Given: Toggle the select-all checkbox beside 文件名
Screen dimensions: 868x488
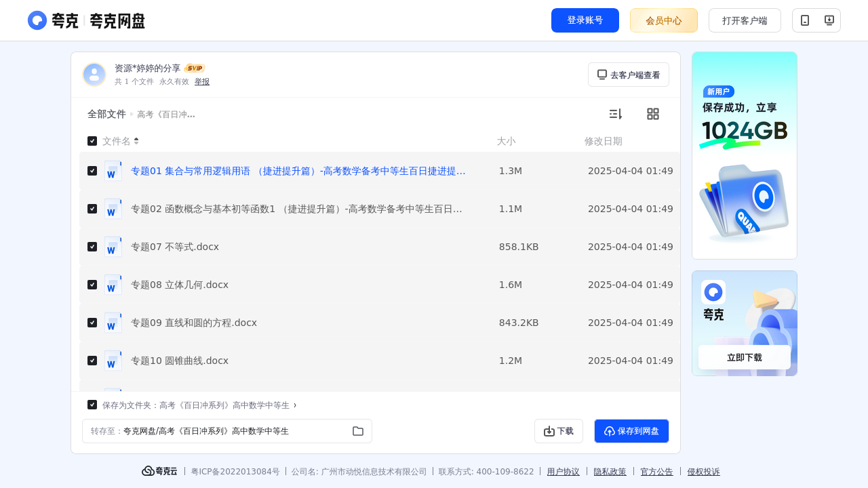Looking at the screenshot, I should click(92, 141).
